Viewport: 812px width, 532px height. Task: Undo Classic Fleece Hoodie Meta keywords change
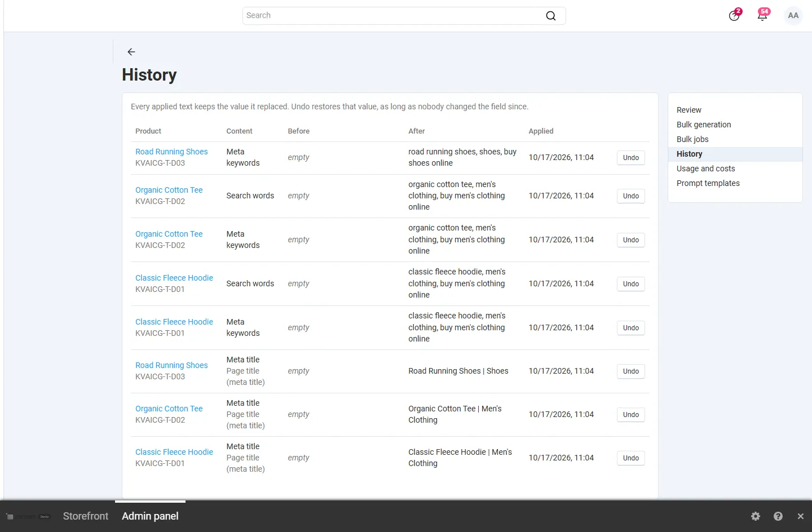click(x=631, y=328)
